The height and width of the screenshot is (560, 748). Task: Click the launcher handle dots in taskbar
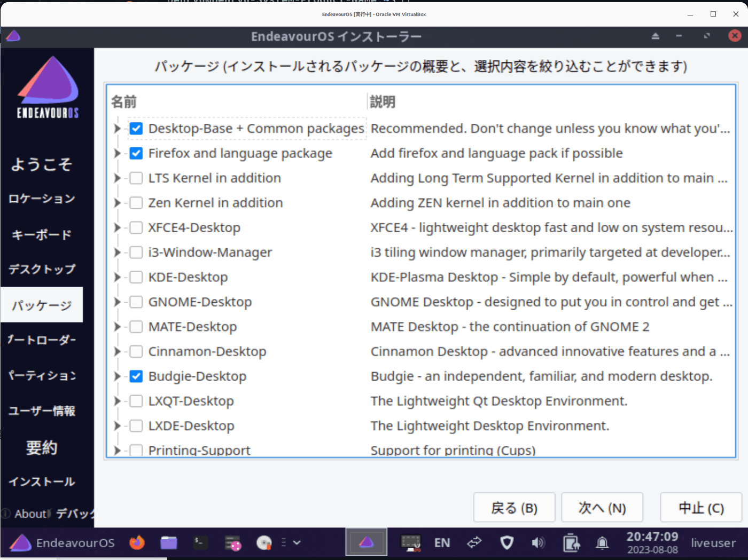(x=284, y=543)
